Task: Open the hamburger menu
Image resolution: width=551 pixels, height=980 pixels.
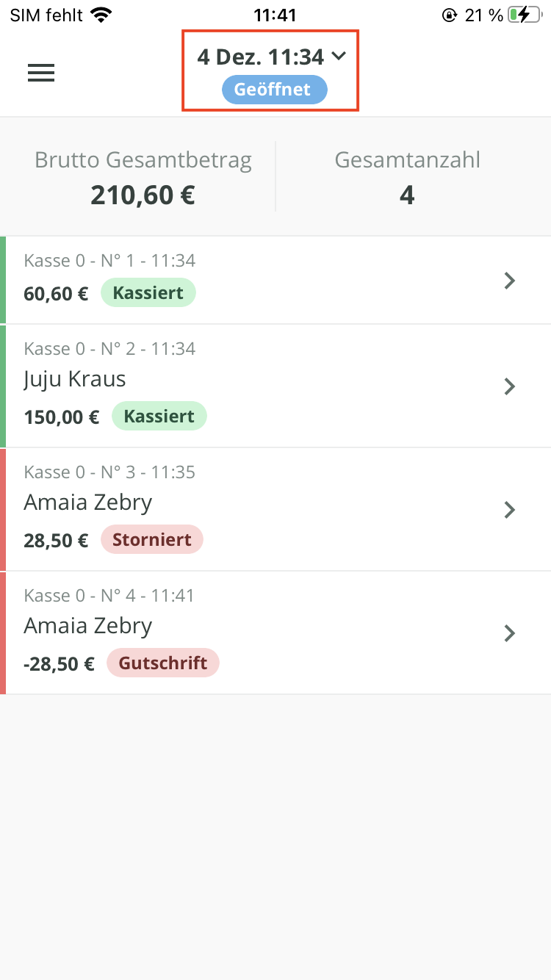Action: pos(41,73)
